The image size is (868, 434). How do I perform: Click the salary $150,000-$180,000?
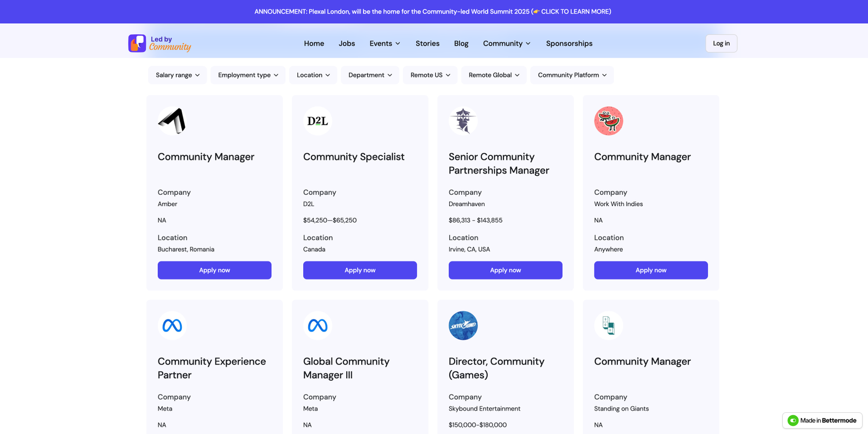click(477, 425)
